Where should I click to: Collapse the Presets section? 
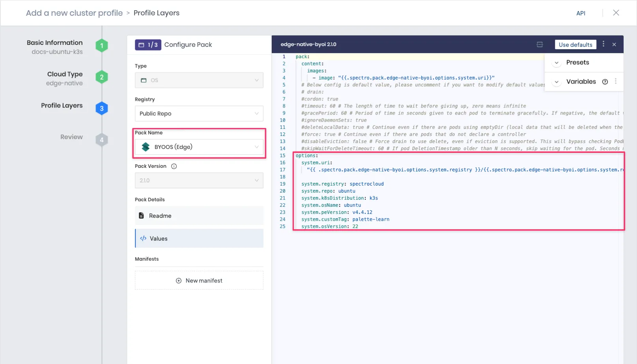pos(556,62)
